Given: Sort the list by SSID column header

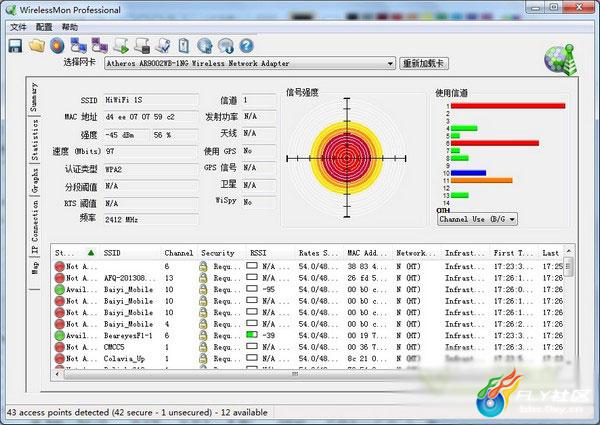Looking at the screenshot, I should [130, 253].
